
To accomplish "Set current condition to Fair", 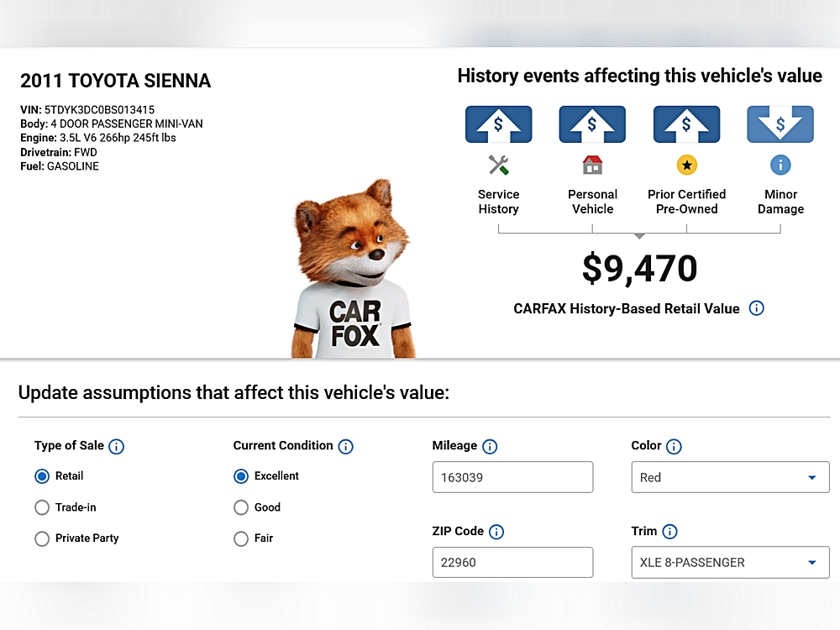I will (x=241, y=538).
